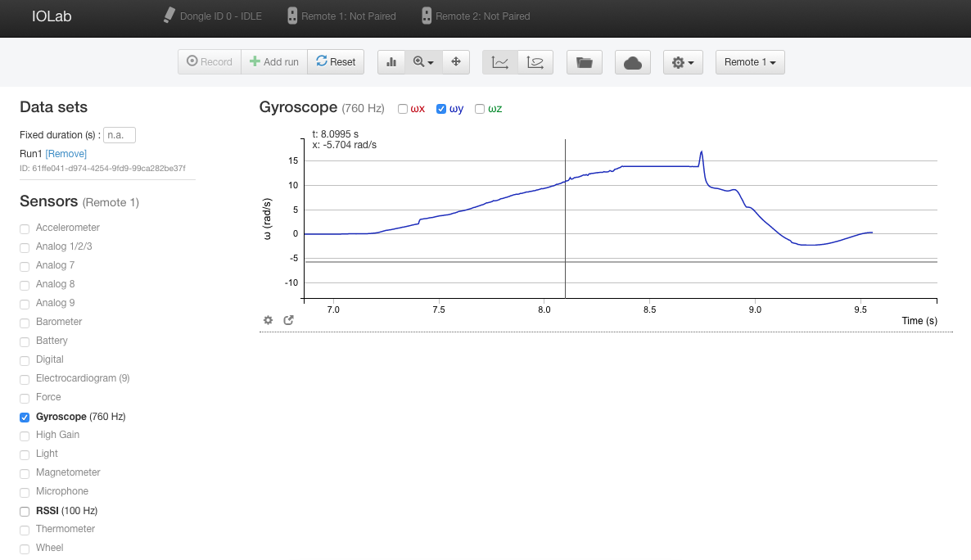The width and height of the screenshot is (971, 560).
Task: Check the RSSI (100 Hz) sensor
Action: click(x=25, y=512)
